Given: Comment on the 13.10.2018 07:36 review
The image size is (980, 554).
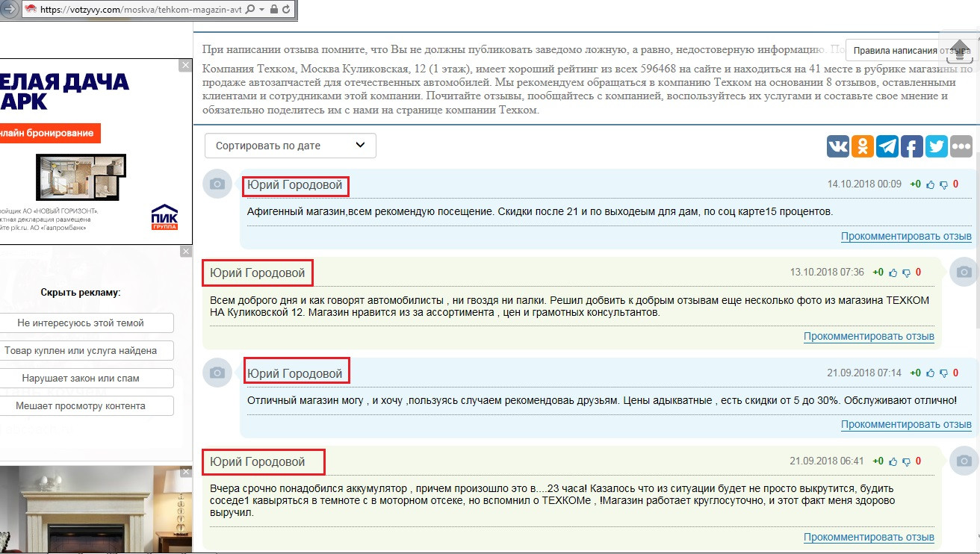Looking at the screenshot, I should [869, 336].
